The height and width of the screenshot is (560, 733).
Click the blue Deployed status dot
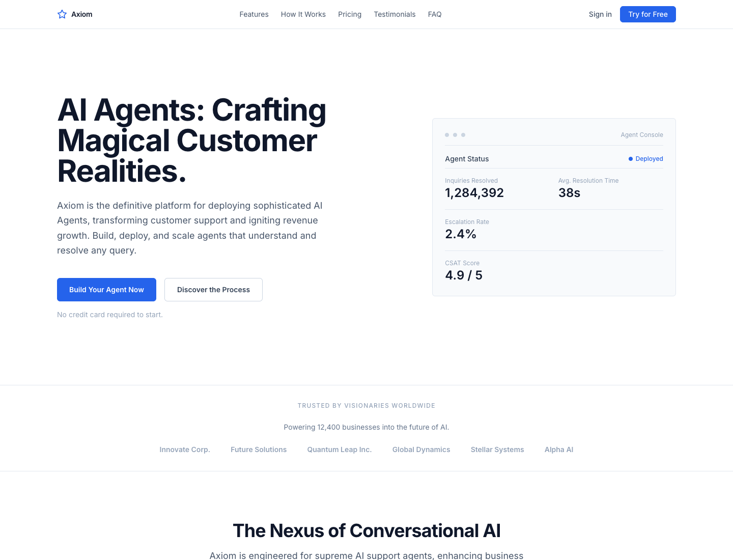point(631,159)
